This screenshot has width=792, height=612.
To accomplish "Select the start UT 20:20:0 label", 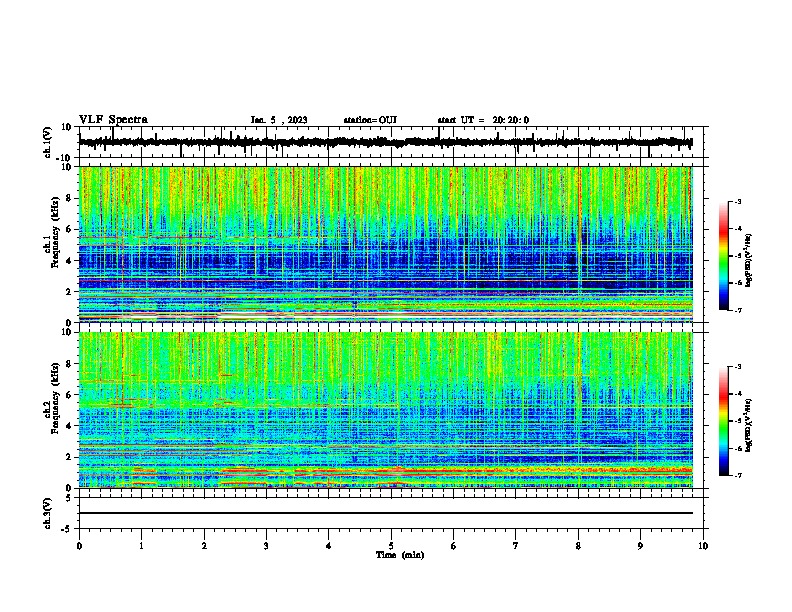I will pos(483,120).
